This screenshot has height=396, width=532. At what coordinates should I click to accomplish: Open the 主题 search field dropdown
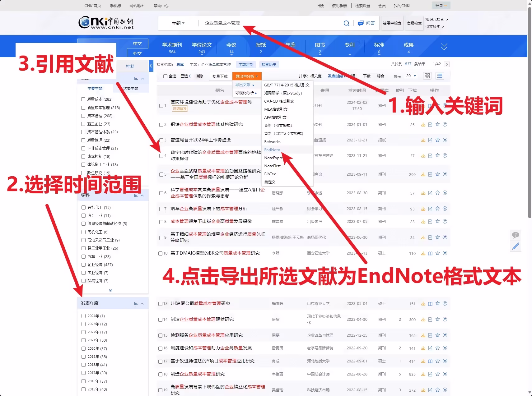point(178,23)
